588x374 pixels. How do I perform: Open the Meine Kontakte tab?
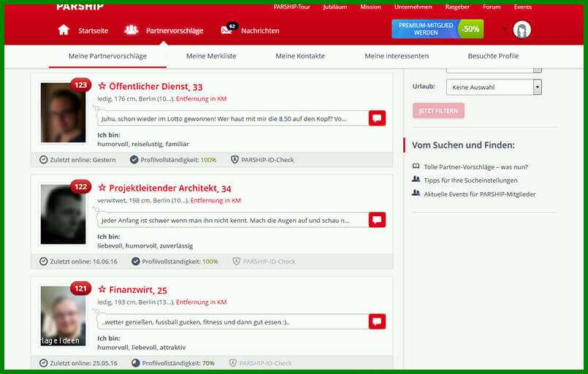[300, 56]
